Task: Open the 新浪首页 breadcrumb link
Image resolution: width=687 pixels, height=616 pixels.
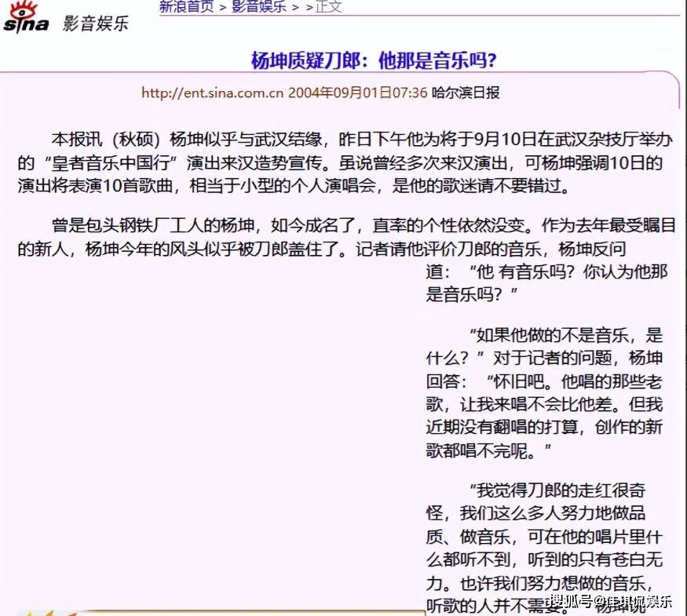Action: pos(186,6)
